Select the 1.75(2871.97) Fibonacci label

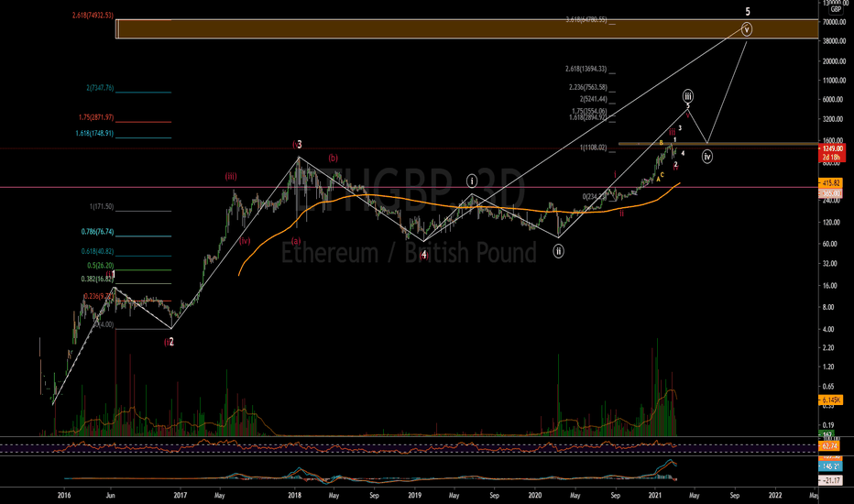(x=96, y=117)
